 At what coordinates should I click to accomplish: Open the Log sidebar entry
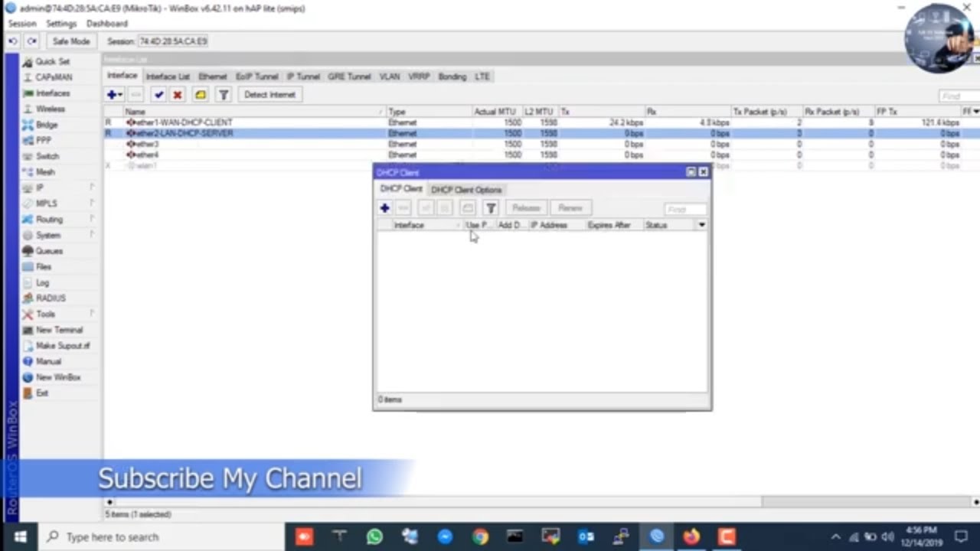(42, 282)
